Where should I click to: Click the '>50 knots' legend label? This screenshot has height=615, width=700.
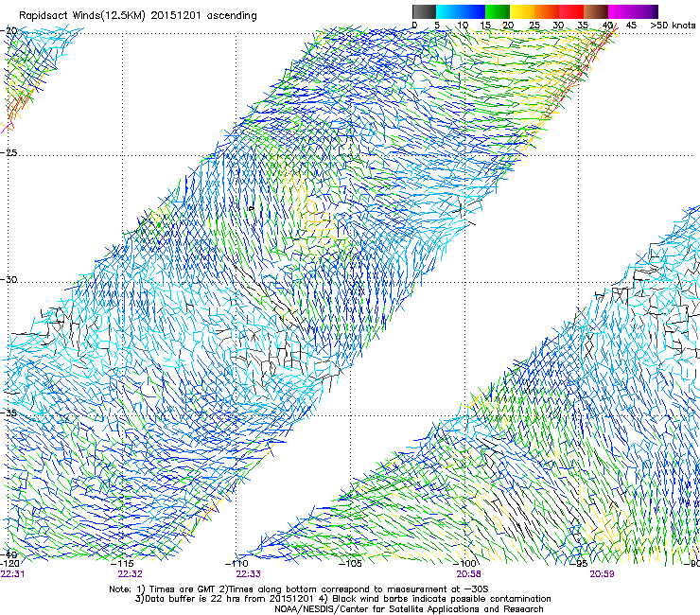[x=673, y=26]
